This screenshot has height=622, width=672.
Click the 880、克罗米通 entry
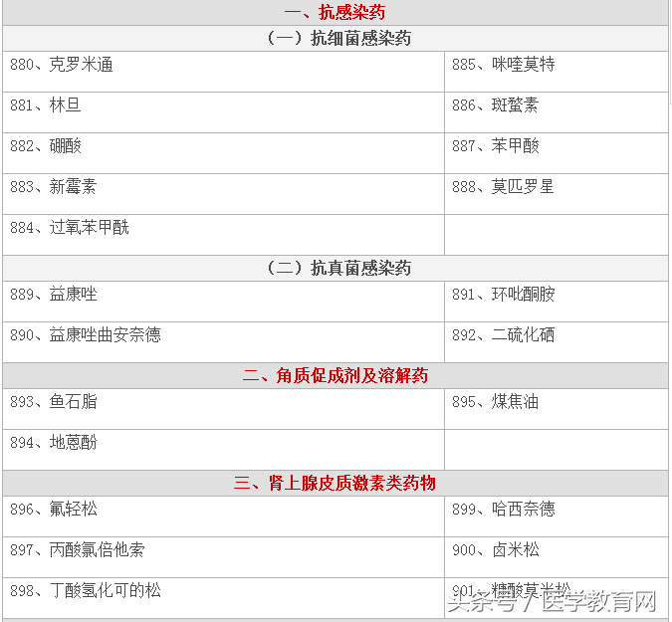62,65
